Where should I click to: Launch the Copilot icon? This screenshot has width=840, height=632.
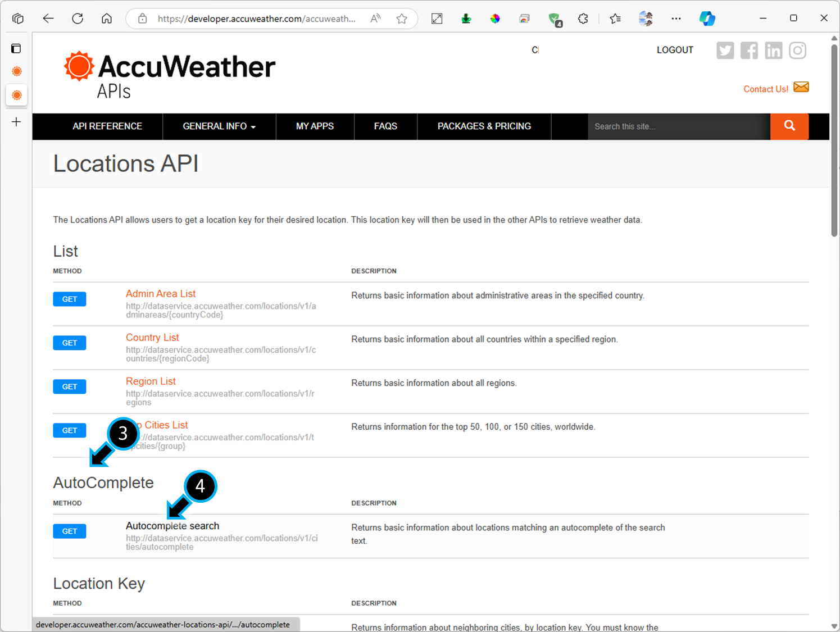coord(707,19)
